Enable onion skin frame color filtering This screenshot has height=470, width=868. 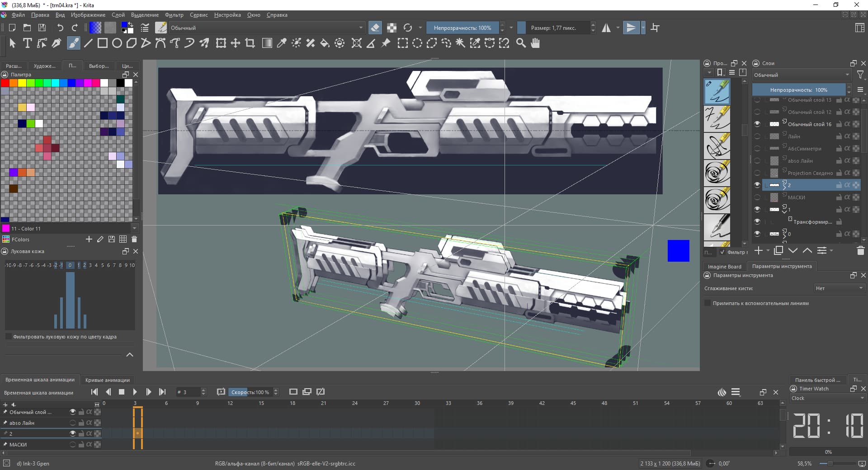point(8,337)
